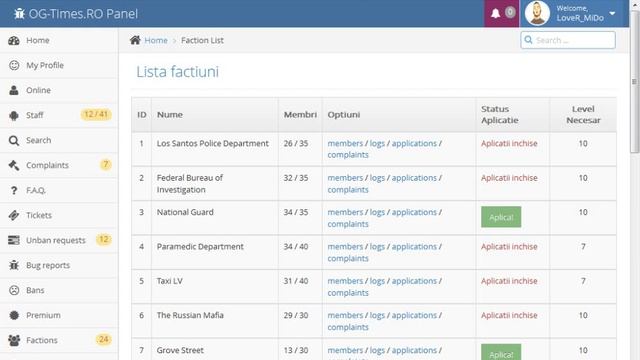Click the F.A.Q. question mark icon
This screenshot has width=640, height=360.
point(14,190)
